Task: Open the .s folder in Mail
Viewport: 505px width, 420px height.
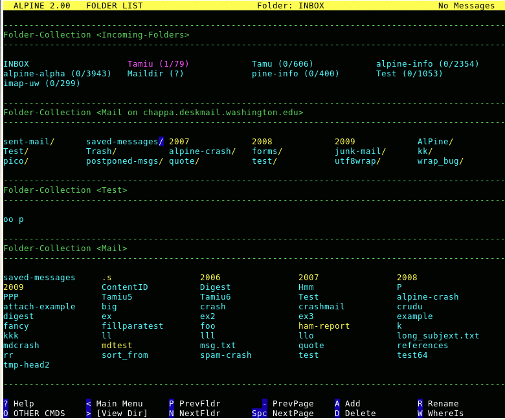Action: (107, 278)
